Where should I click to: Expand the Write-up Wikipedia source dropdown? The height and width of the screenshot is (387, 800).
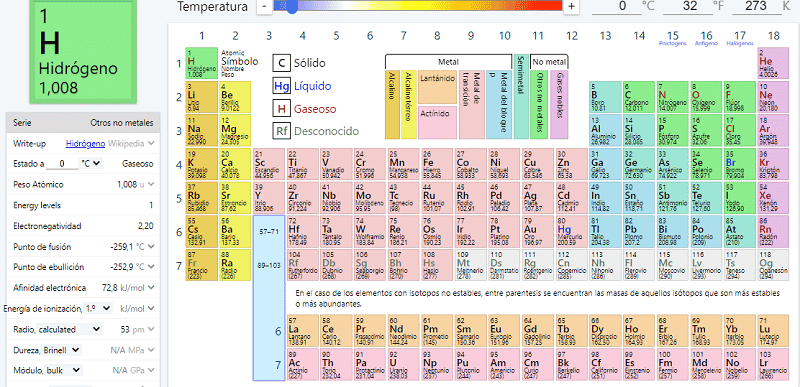tap(151, 144)
